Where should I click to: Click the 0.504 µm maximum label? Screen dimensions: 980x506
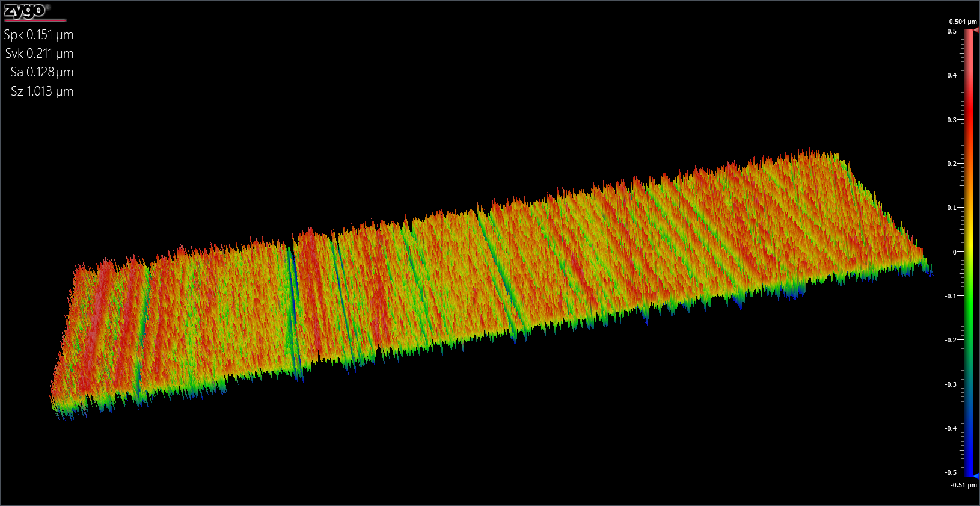click(x=963, y=22)
